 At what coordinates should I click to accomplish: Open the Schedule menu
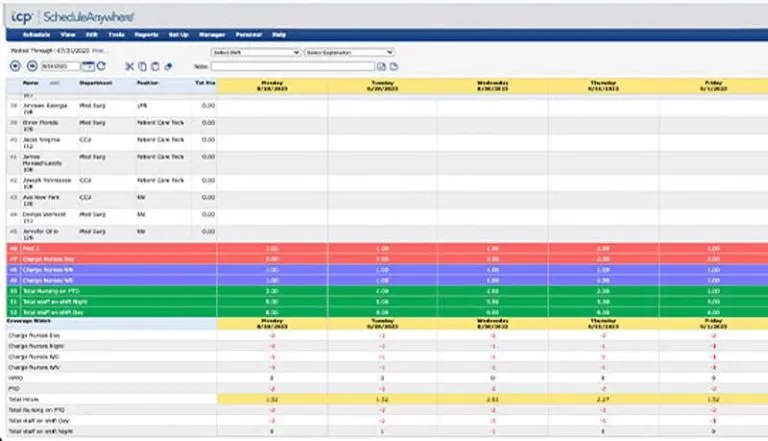[x=36, y=35]
